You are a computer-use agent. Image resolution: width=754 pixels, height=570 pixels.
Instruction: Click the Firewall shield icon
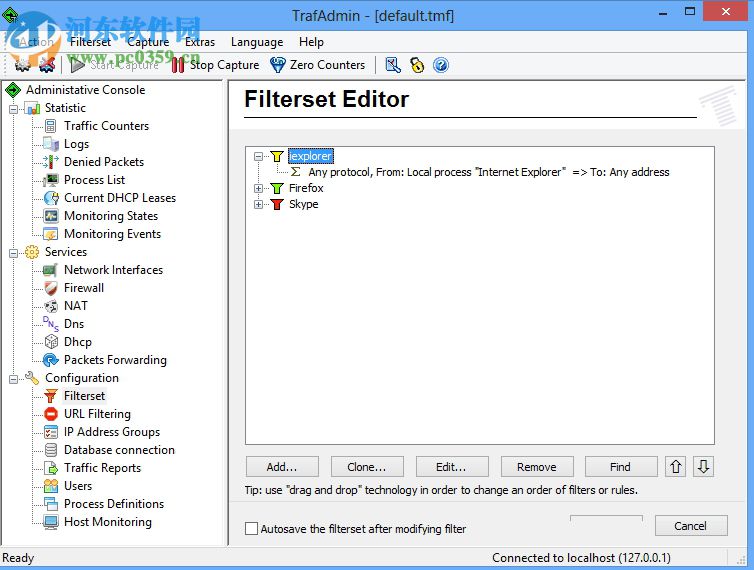pyautogui.click(x=50, y=288)
